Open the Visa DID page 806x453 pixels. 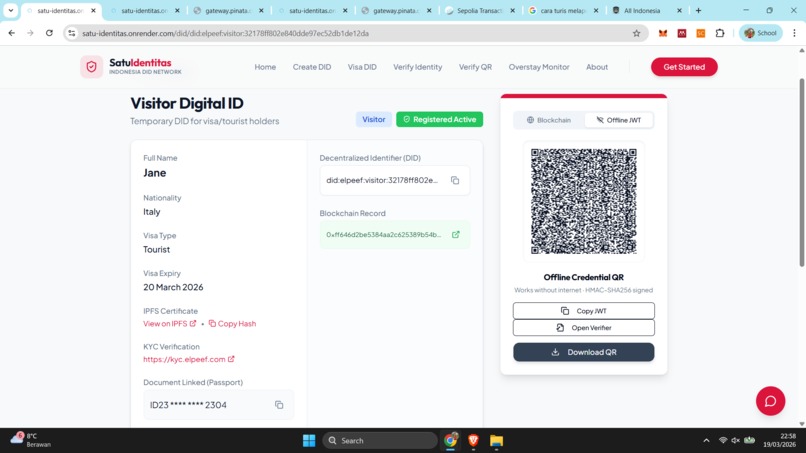click(362, 67)
